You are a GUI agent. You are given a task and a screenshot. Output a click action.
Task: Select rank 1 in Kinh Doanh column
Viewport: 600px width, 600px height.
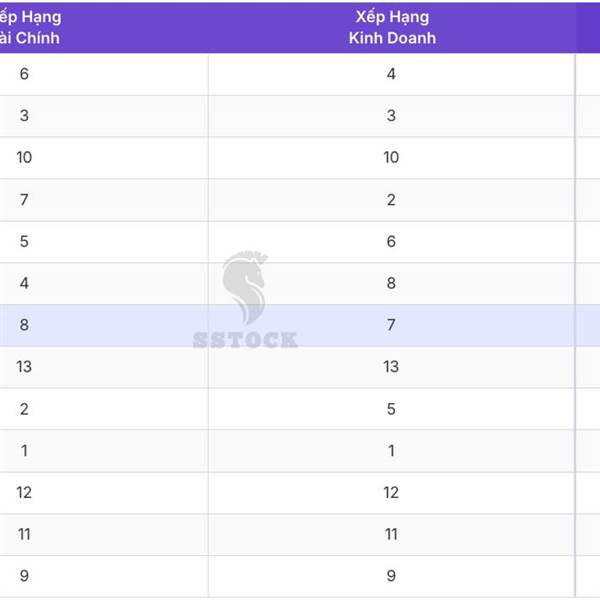391,451
